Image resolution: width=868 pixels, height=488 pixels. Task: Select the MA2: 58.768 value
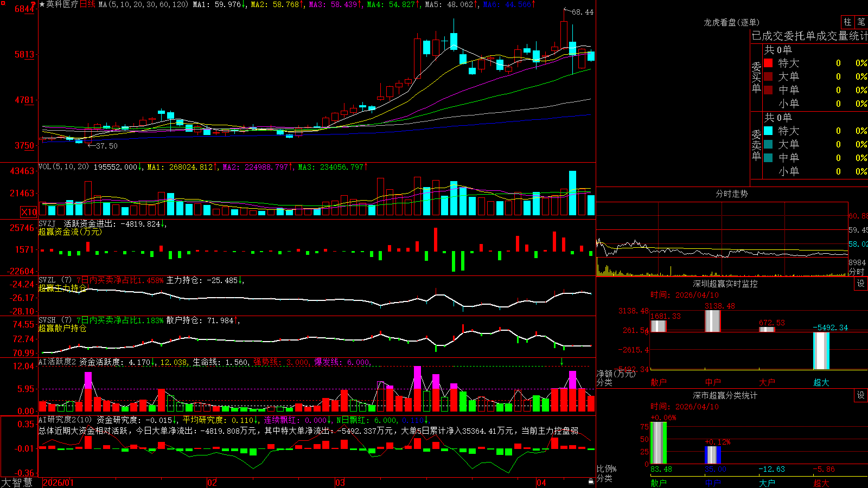coord(275,4)
